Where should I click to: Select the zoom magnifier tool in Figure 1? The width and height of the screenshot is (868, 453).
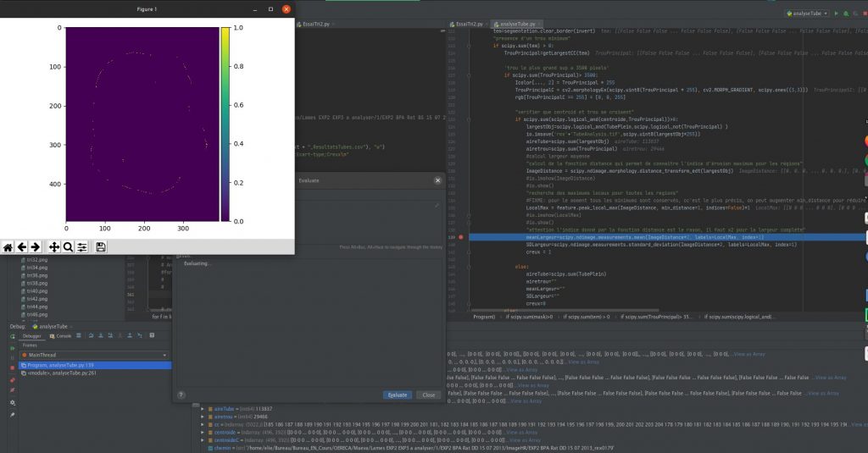tap(68, 247)
